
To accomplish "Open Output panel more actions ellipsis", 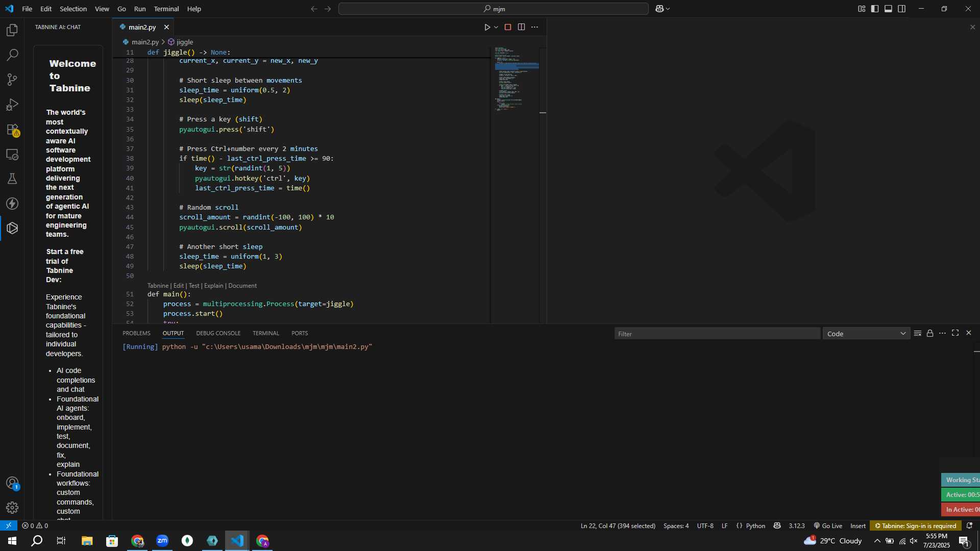I will (942, 333).
